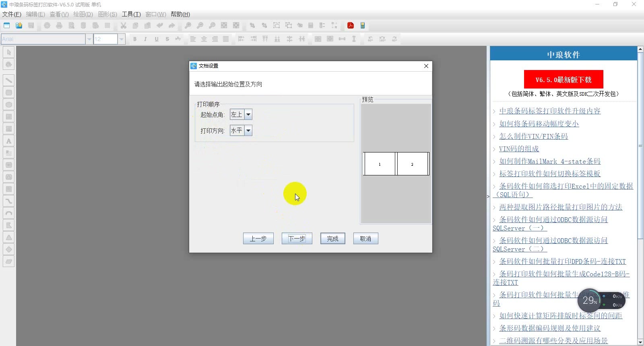Select the arc curve drawing tool

pos(8,213)
